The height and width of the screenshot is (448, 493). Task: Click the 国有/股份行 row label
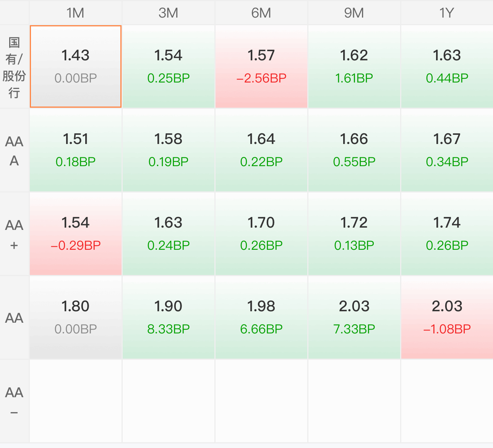coord(14,67)
